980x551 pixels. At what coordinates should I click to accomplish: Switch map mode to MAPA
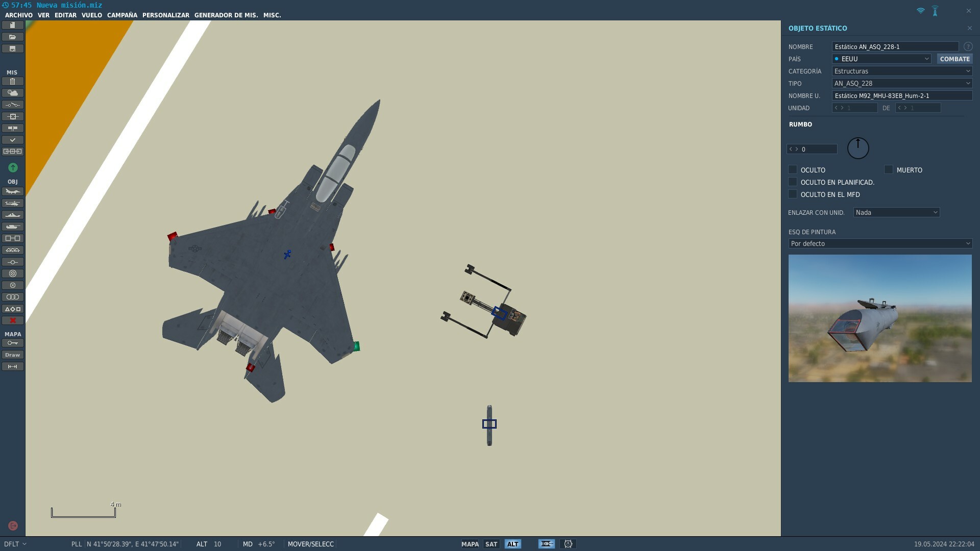tap(470, 544)
